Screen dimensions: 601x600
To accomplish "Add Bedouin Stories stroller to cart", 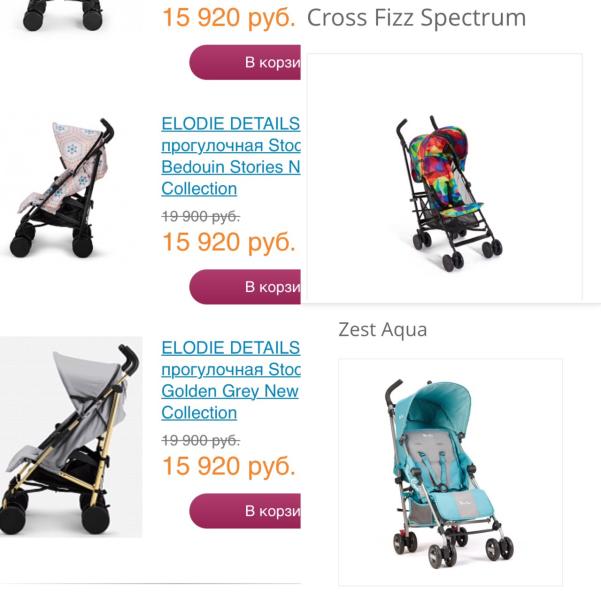I will [246, 287].
